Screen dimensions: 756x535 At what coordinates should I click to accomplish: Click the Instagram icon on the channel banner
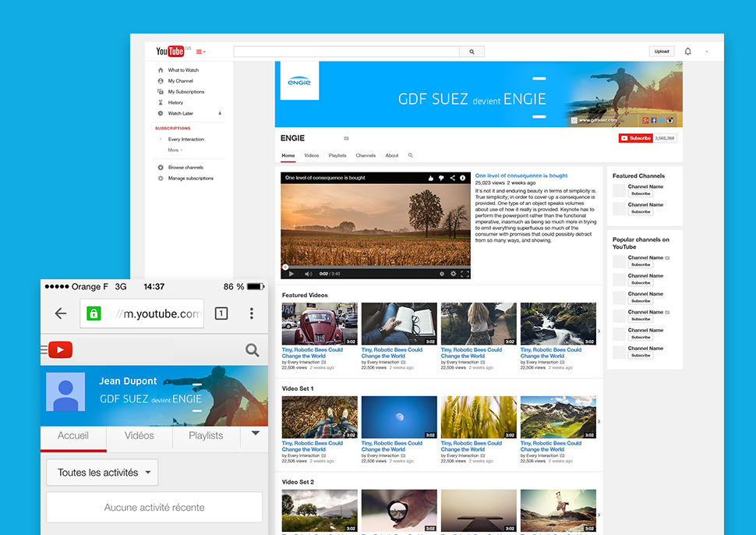669,120
